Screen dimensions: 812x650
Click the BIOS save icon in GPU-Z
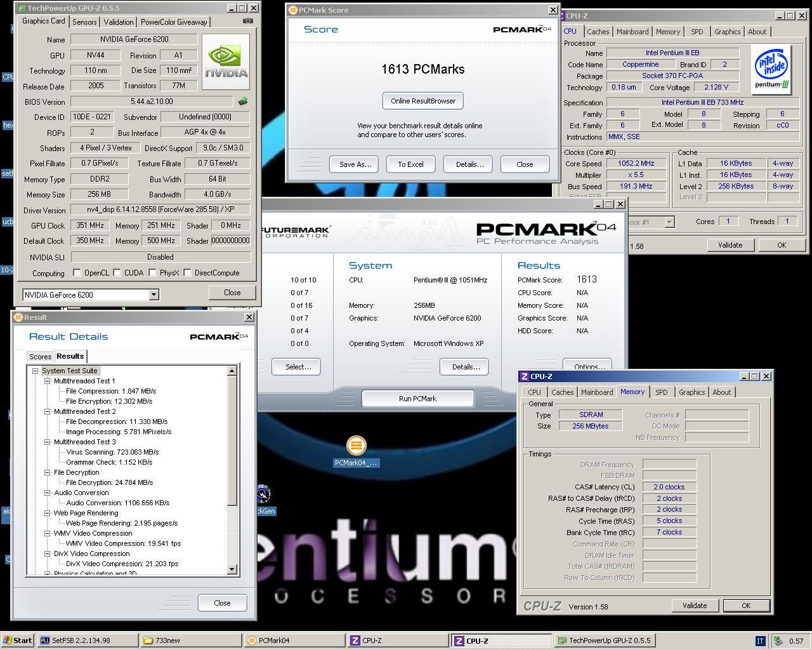[x=243, y=101]
